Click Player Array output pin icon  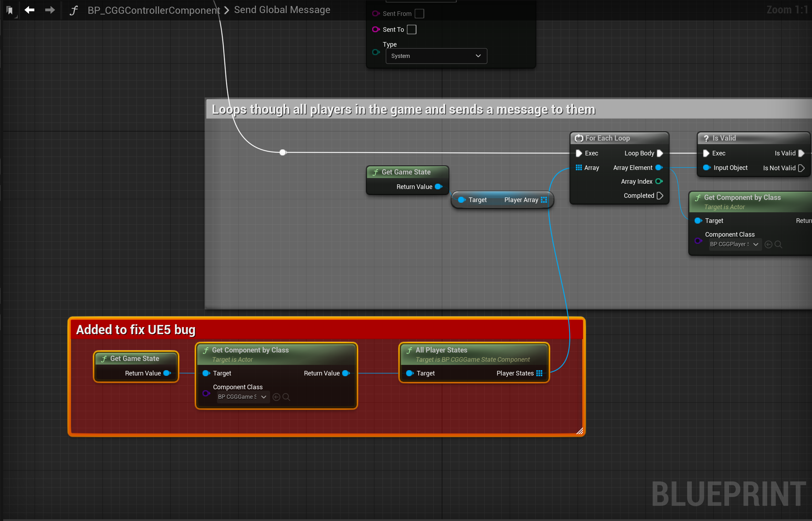(544, 200)
